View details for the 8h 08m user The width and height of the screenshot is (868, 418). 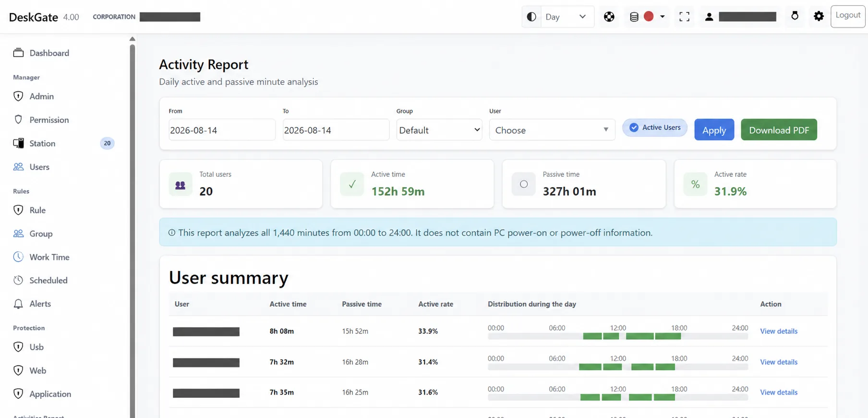(x=779, y=331)
